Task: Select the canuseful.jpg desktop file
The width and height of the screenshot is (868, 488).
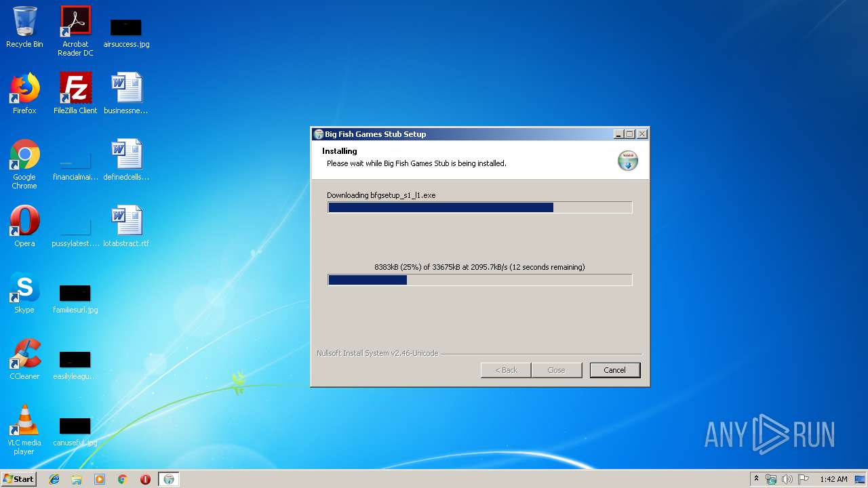Action: click(75, 432)
